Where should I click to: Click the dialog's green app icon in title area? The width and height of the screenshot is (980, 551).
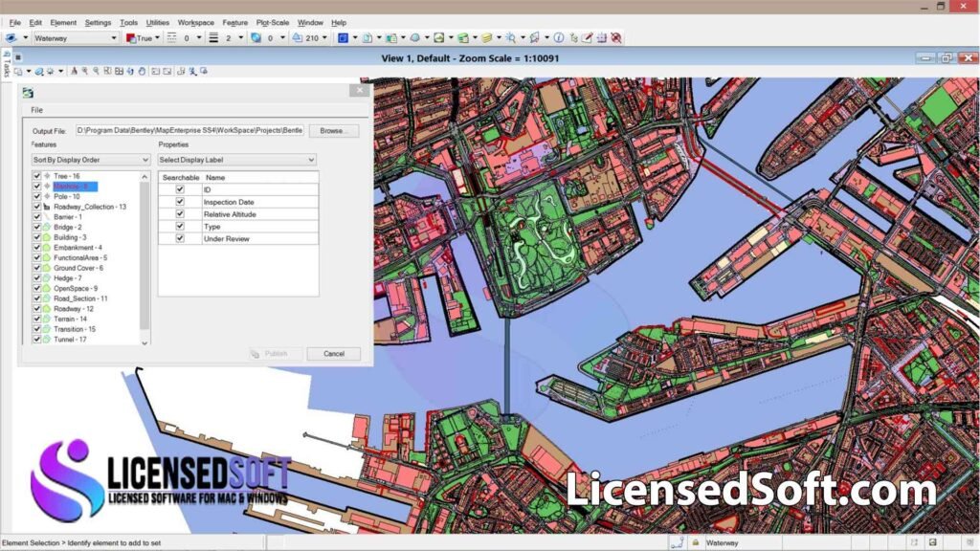coord(28,93)
